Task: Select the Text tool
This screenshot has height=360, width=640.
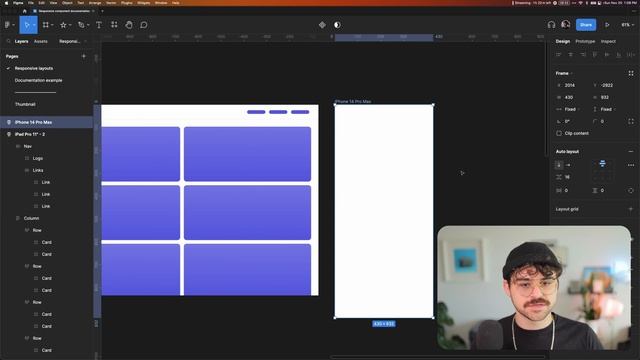Action: click(x=99, y=25)
